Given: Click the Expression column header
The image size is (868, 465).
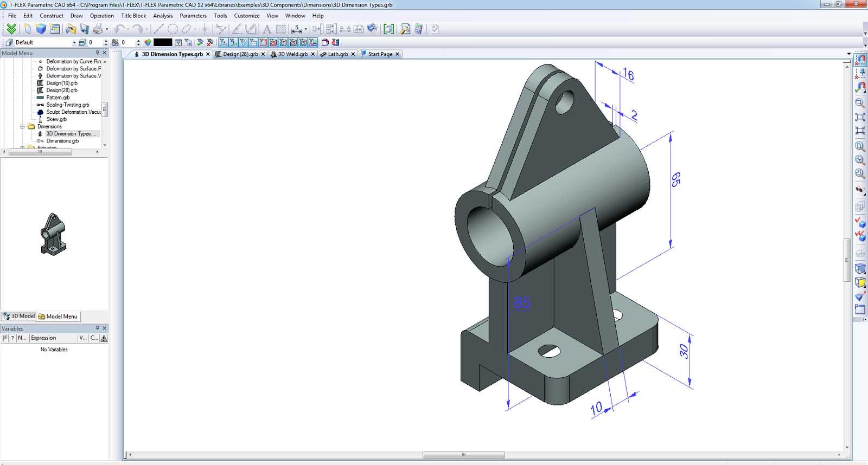Looking at the screenshot, I should point(53,338).
